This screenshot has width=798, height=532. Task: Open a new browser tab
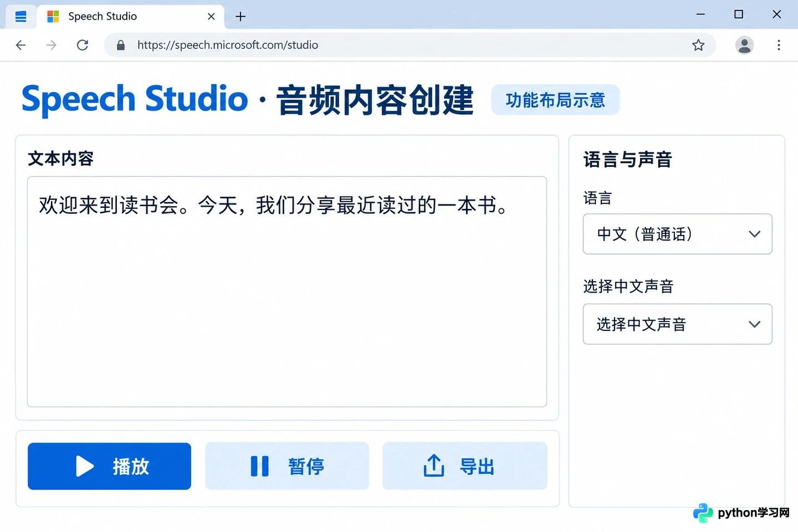[241, 17]
